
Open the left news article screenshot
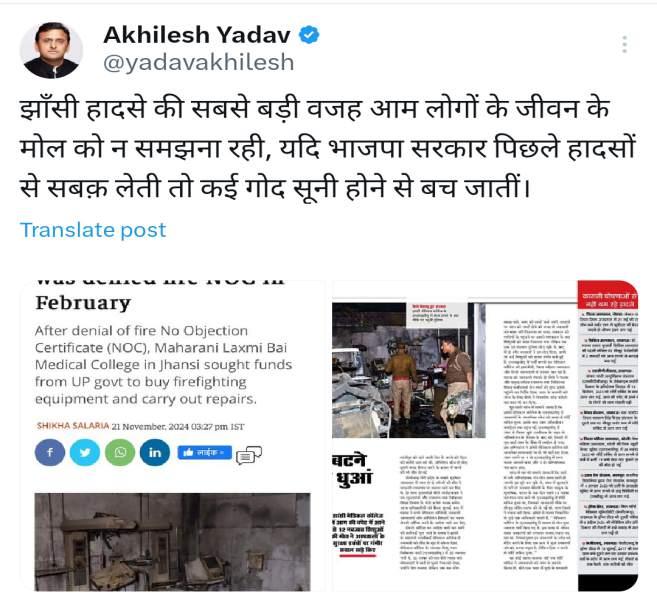[173, 436]
